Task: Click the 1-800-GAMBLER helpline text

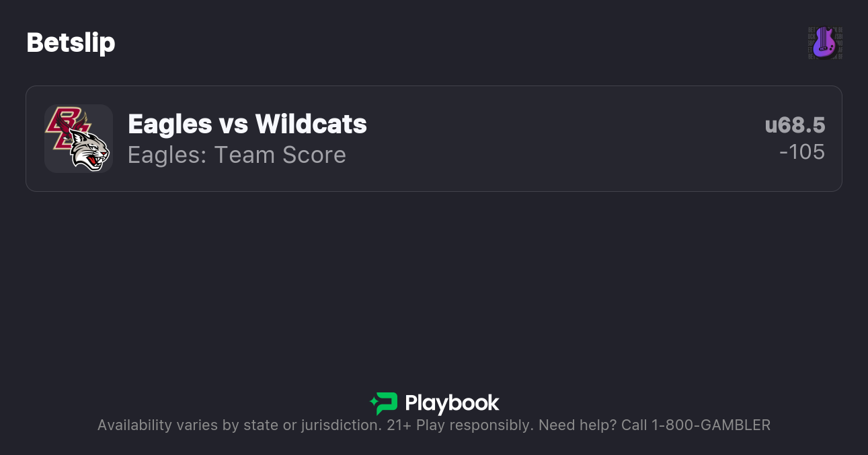Action: click(x=710, y=425)
